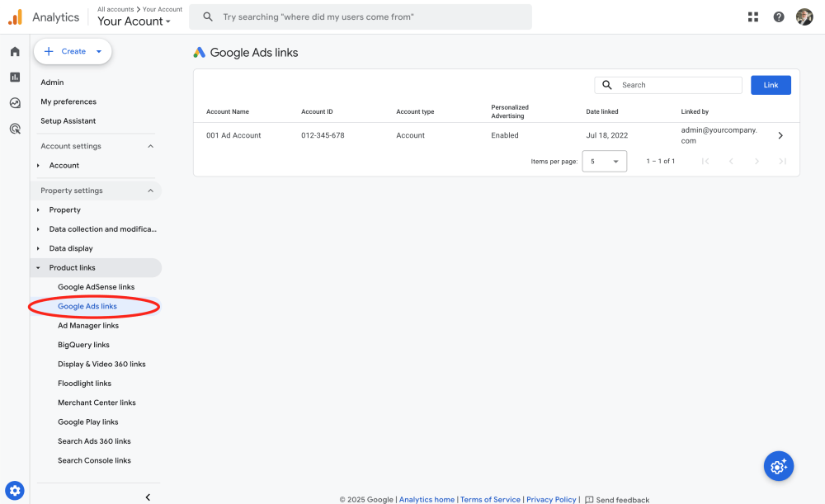Click the Account Name column header
Image resolution: width=825 pixels, height=504 pixels.
pyautogui.click(x=228, y=111)
